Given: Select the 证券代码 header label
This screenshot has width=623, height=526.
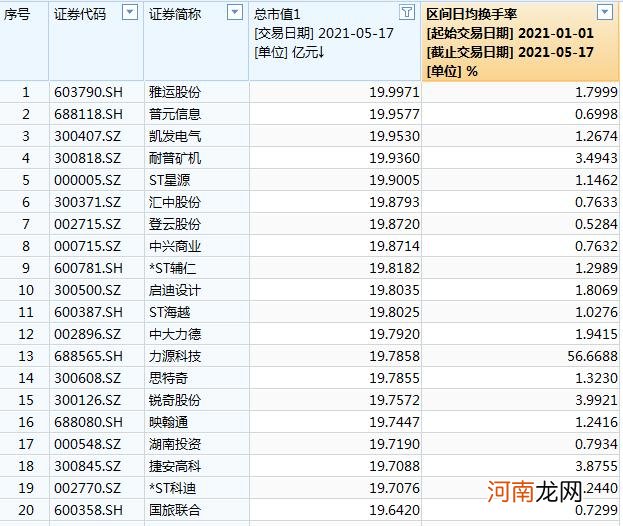Looking at the screenshot, I should 80,14.
